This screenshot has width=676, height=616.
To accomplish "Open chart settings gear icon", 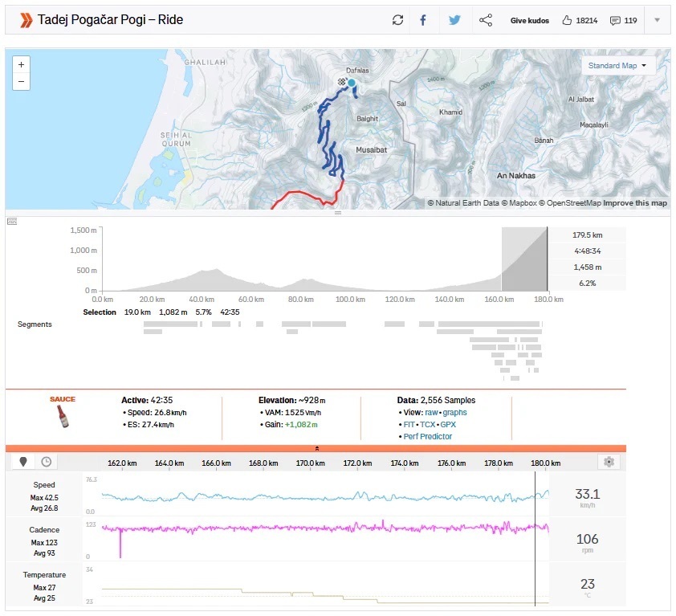I will click(609, 462).
